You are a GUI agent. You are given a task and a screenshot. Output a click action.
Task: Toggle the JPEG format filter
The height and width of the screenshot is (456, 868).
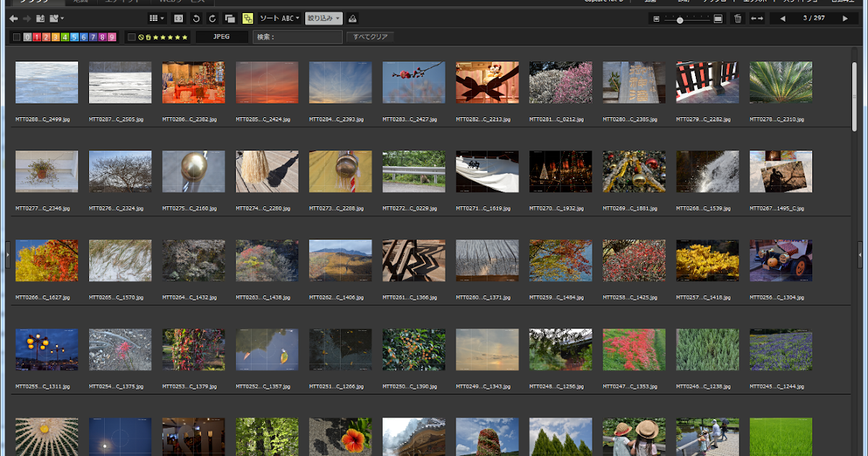(x=221, y=36)
